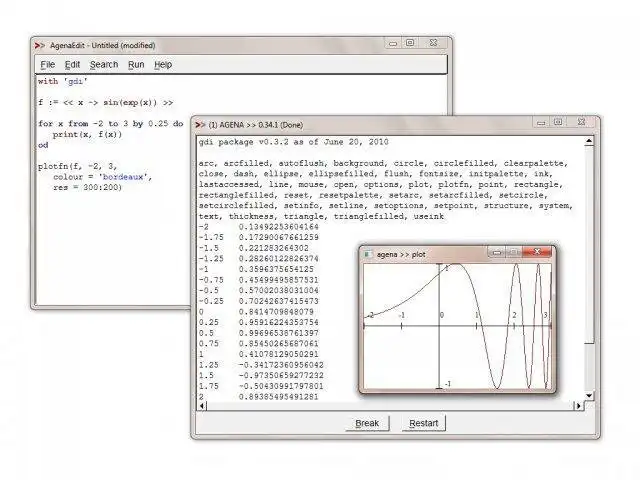Viewport: 640px width, 480px height.
Task: Close the AgenaEdit window
Action: [x=433, y=43]
